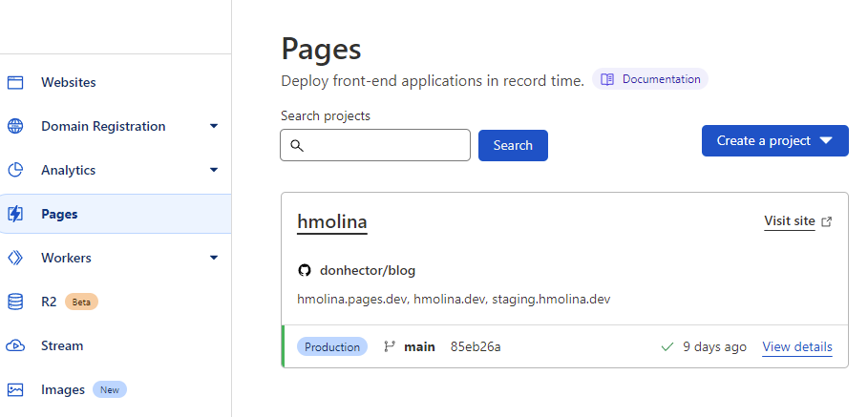868x417 pixels.
Task: Open the hmolina project link
Action: pos(332,221)
